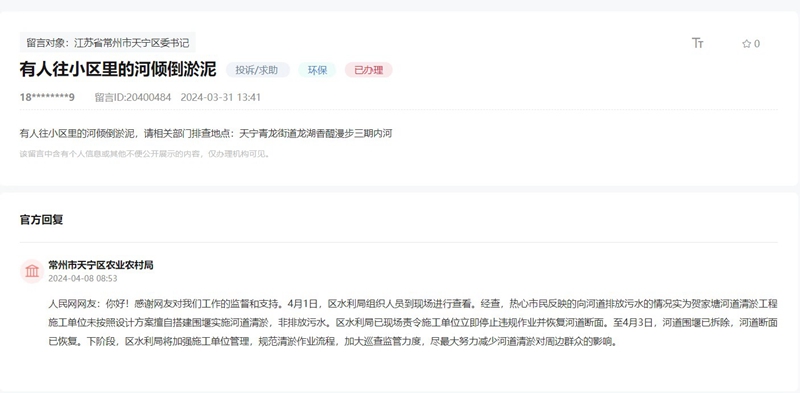This screenshot has width=800, height=393.
Task: Click the privacy notice about 个人信息
Action: click(x=144, y=154)
